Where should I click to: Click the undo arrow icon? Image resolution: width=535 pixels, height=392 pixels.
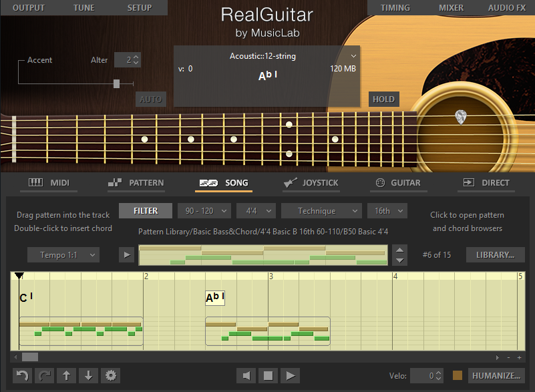(23, 375)
